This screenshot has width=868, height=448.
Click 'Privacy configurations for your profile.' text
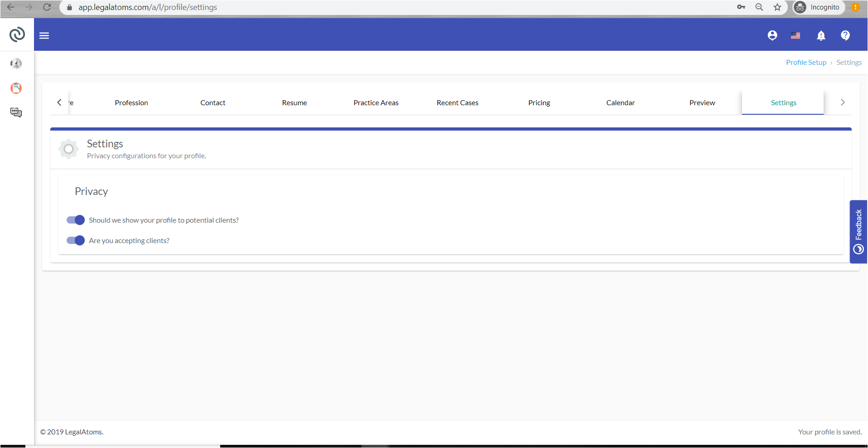[x=146, y=156]
